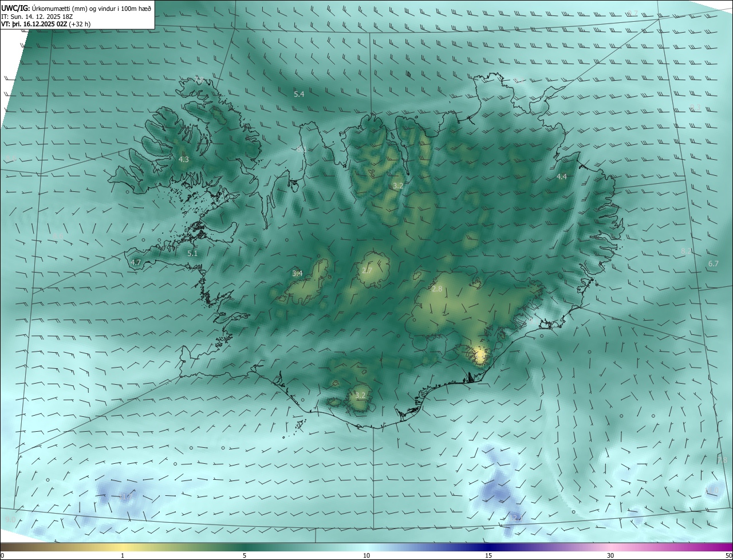733x560 pixels.
Task: Click the 3.2 value on the south-coast glacier
Action: [360, 396]
